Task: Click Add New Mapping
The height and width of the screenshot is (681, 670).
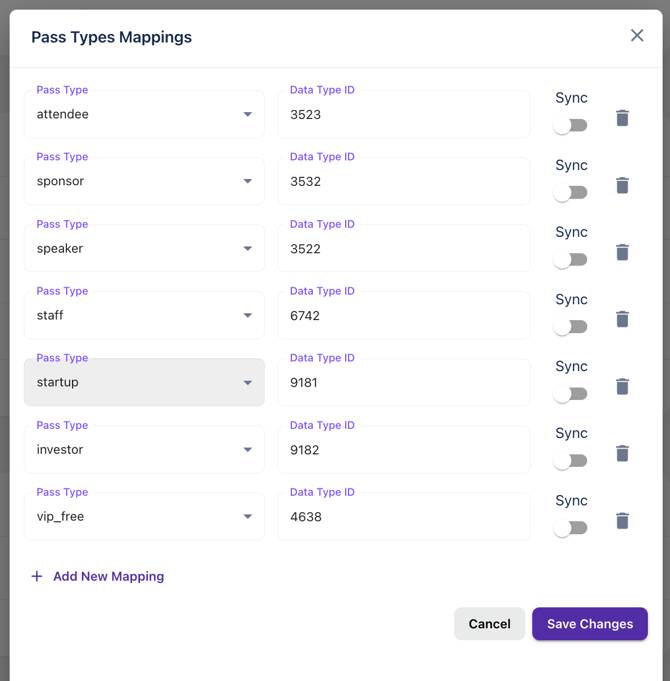Action: [98, 576]
